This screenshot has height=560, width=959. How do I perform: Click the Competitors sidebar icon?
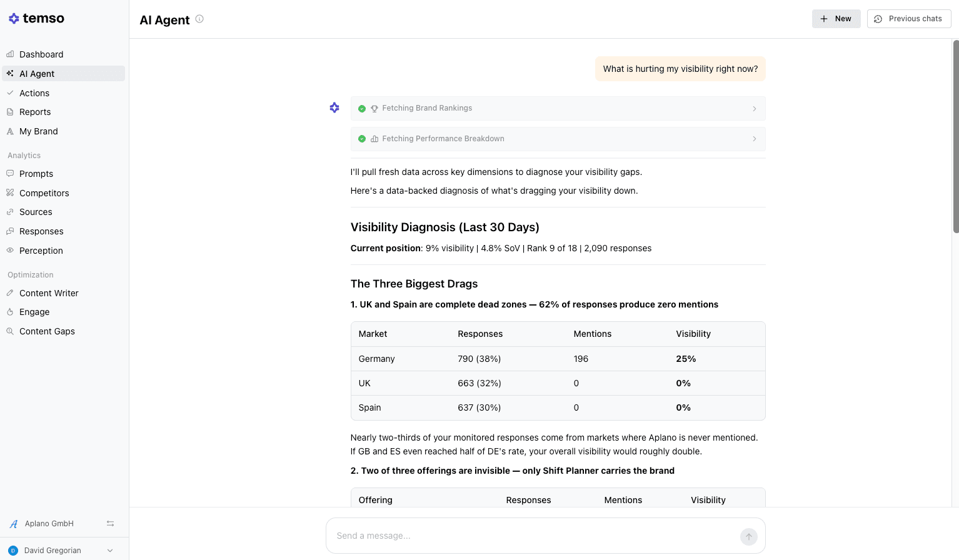(10, 193)
